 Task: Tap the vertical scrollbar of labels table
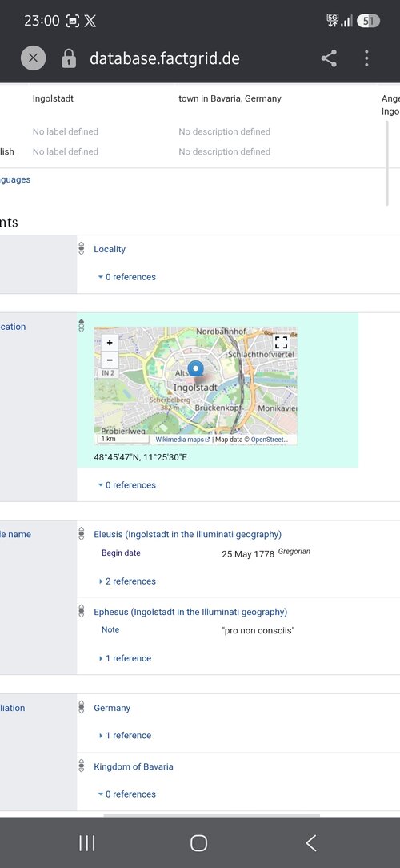[386, 163]
